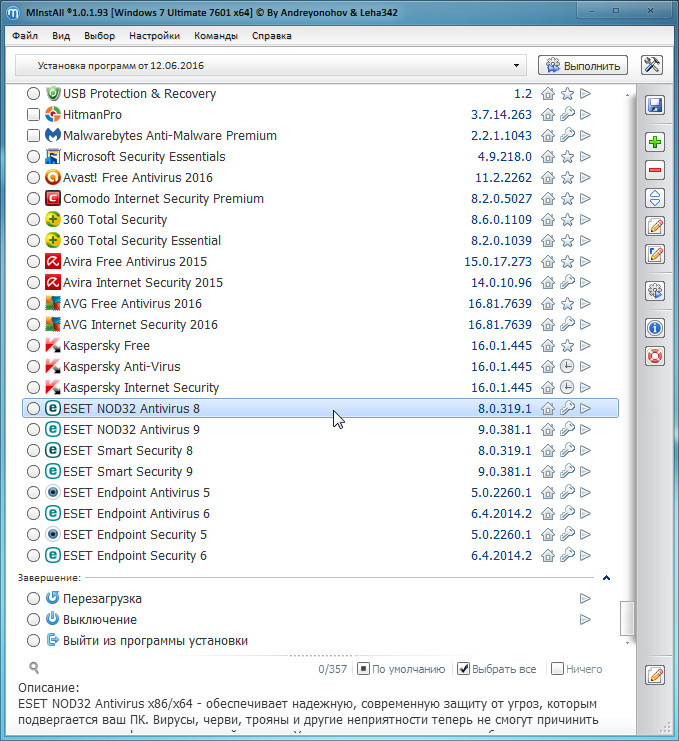
Task: Click play arrow for Comodo Internet Security Premium
Action: pos(585,198)
